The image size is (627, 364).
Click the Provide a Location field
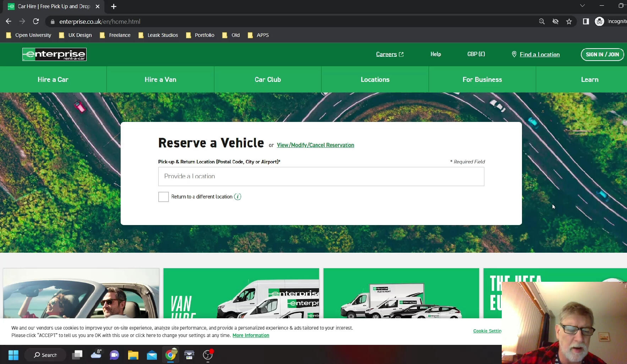point(321,177)
